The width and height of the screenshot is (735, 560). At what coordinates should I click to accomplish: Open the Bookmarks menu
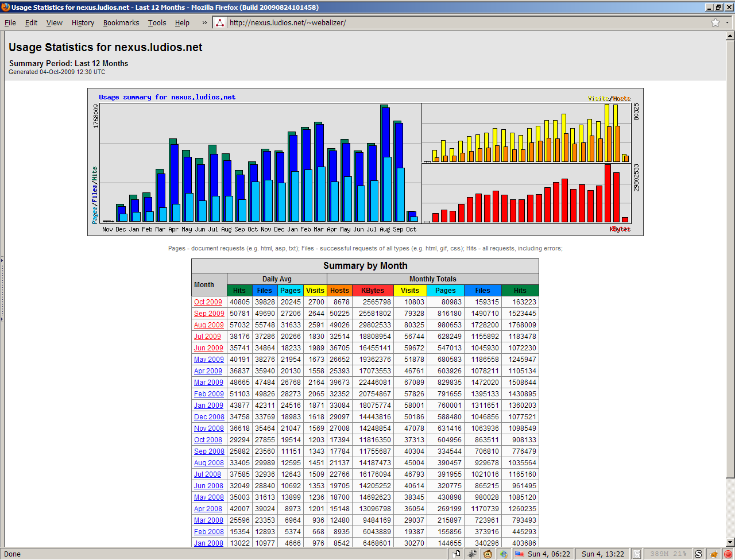click(x=121, y=23)
